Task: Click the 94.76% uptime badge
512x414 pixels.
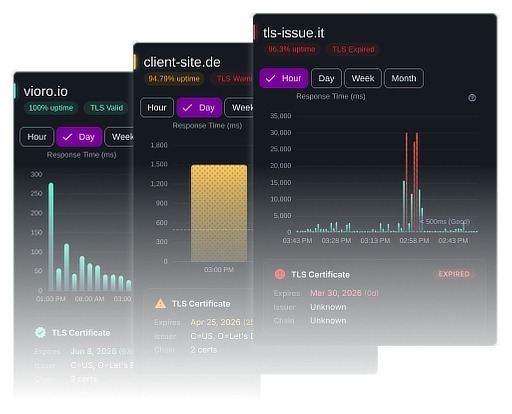Action: [x=174, y=79]
